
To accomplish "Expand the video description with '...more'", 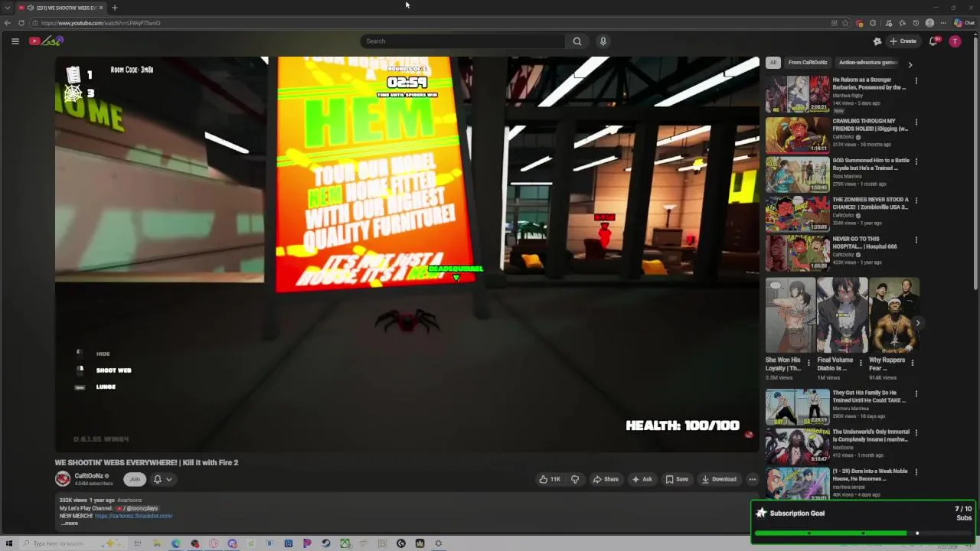I will pyautogui.click(x=70, y=523).
